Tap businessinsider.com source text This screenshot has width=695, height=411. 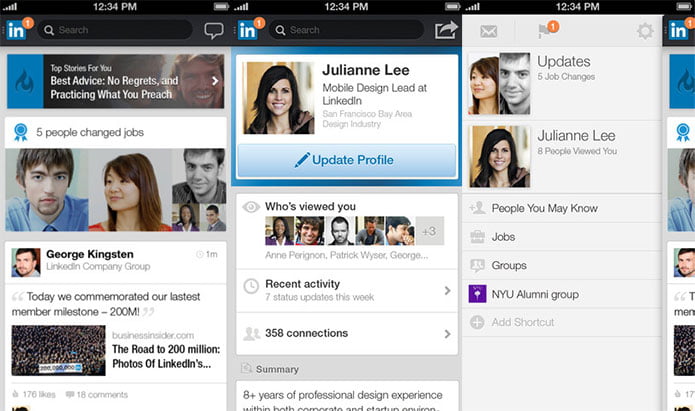[x=153, y=335]
